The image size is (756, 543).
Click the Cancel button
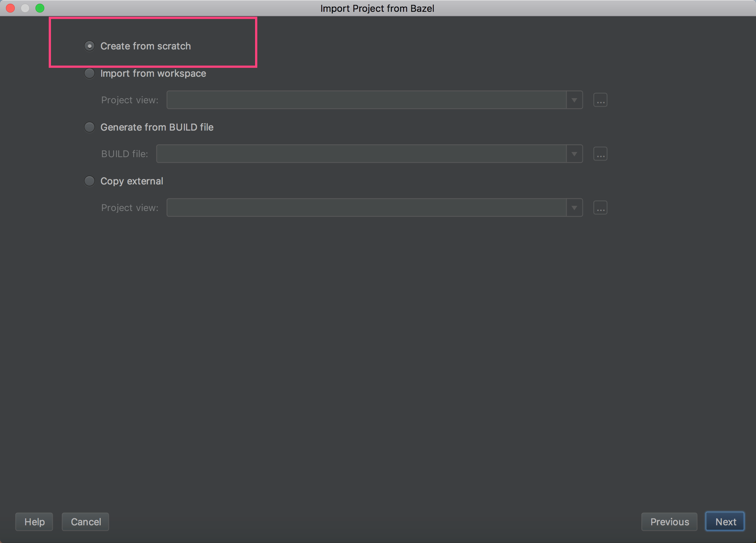click(x=85, y=522)
